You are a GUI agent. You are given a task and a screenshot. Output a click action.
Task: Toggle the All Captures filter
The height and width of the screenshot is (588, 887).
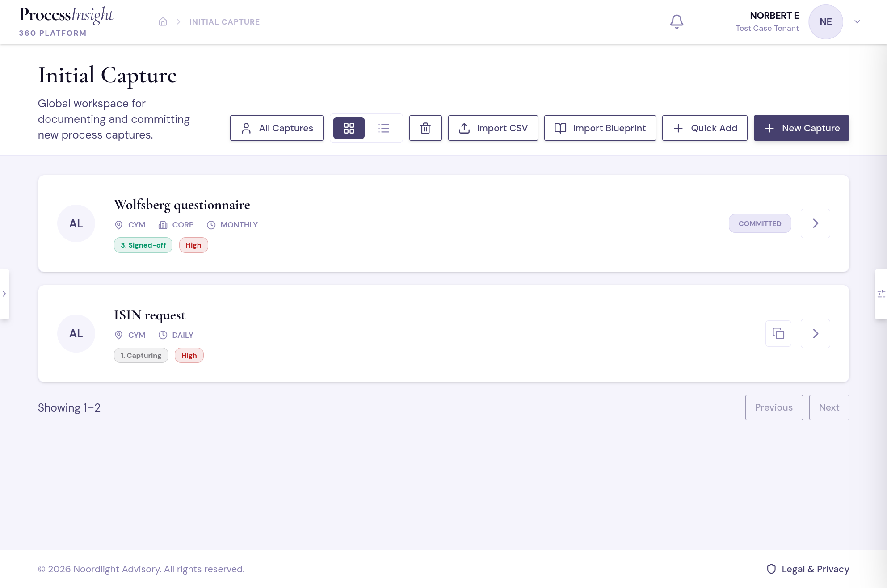(277, 128)
